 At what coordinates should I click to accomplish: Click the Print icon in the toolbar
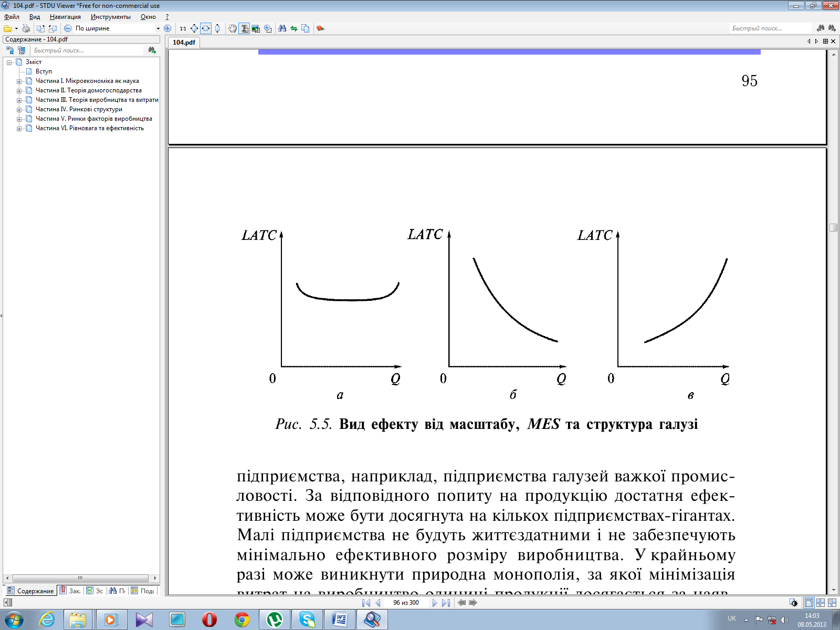[x=26, y=28]
